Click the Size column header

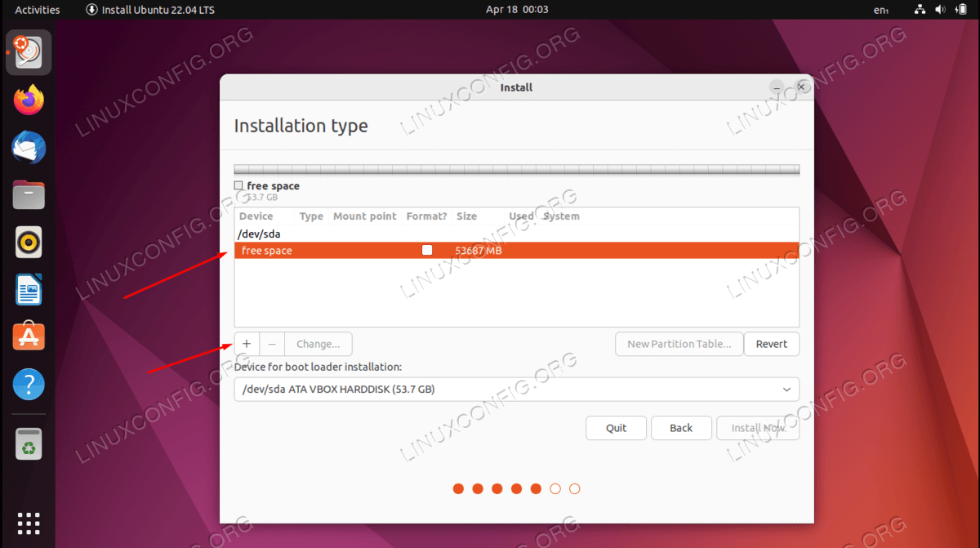[x=466, y=216]
